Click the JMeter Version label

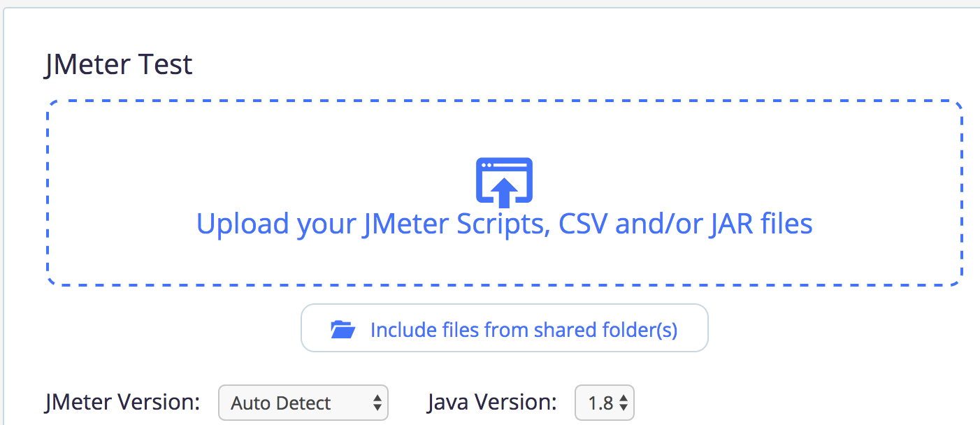122,402
